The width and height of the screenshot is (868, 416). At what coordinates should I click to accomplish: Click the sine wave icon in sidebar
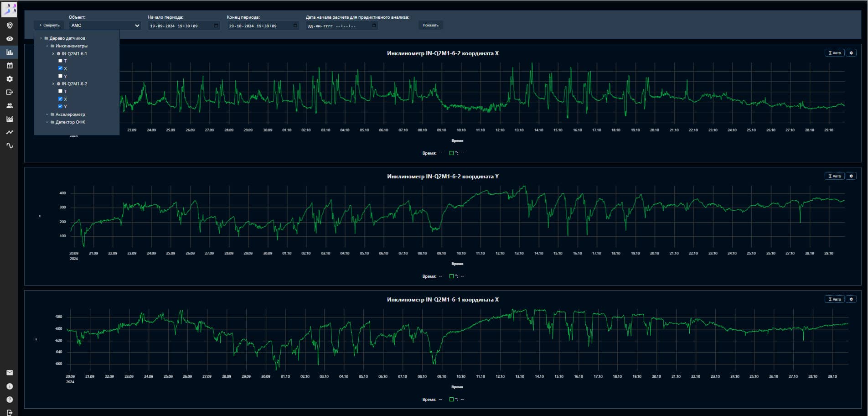[10, 146]
